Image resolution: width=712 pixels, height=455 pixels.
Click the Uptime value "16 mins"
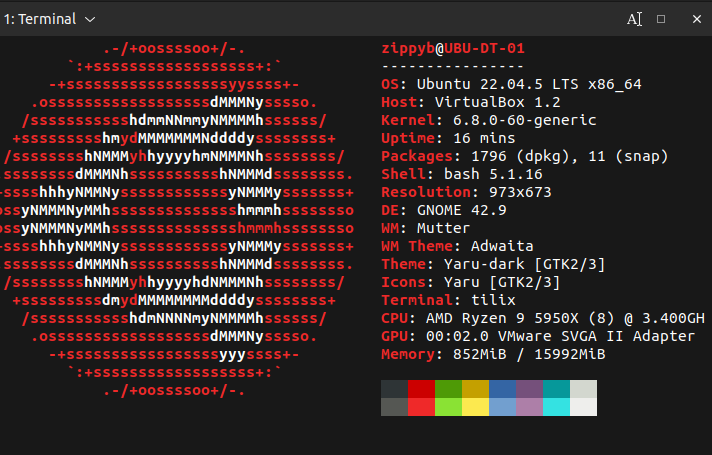coord(484,138)
